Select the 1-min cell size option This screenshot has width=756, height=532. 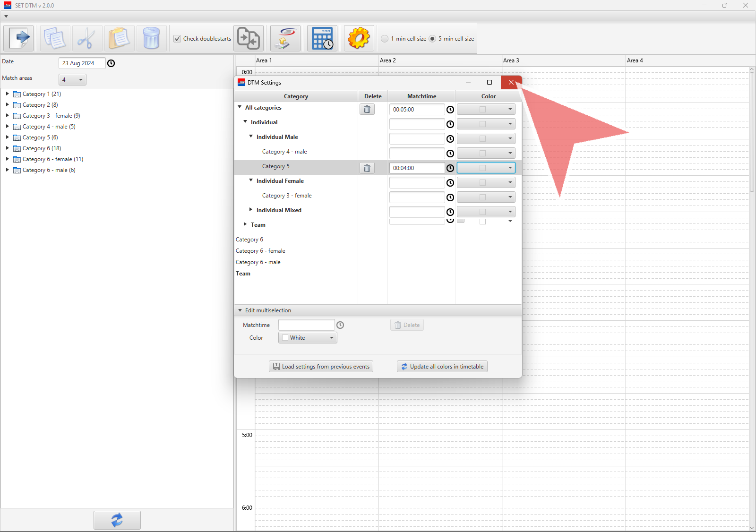[x=385, y=39]
